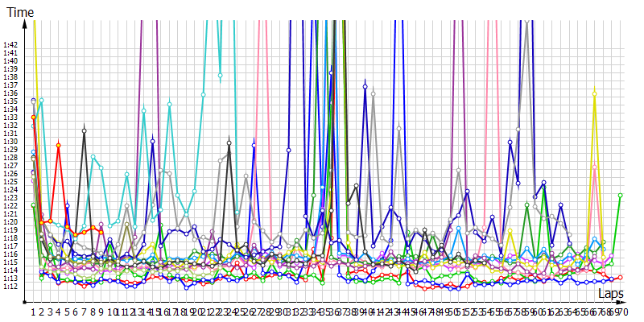Click the dark blue peak marker at lap 40

365,86
